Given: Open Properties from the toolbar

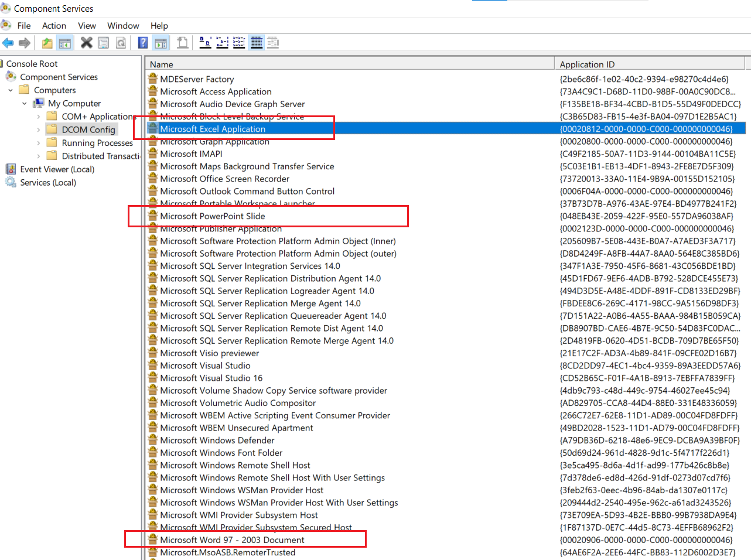Looking at the screenshot, I should click(103, 43).
